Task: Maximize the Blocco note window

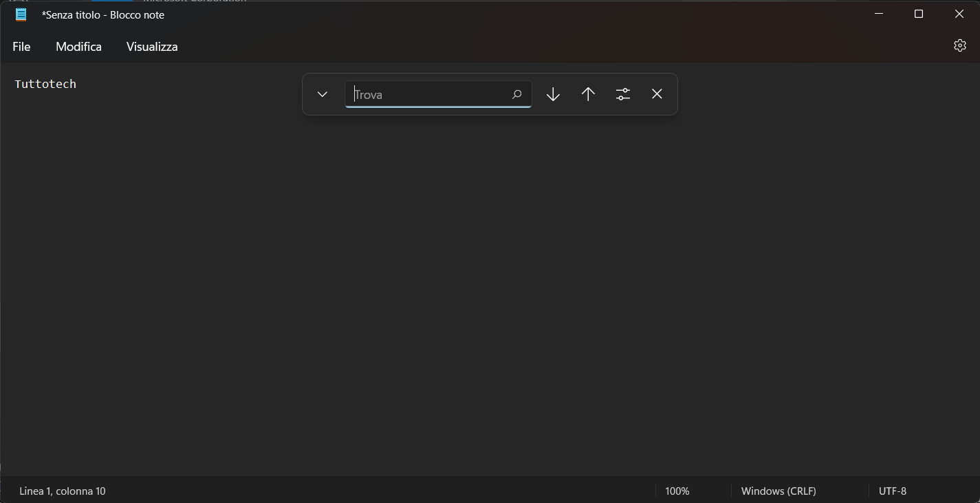Action: click(918, 14)
